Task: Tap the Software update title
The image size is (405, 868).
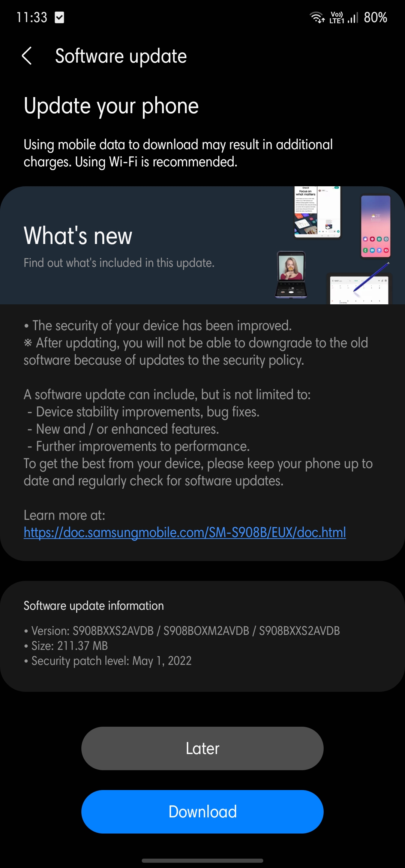Action: 121,56
